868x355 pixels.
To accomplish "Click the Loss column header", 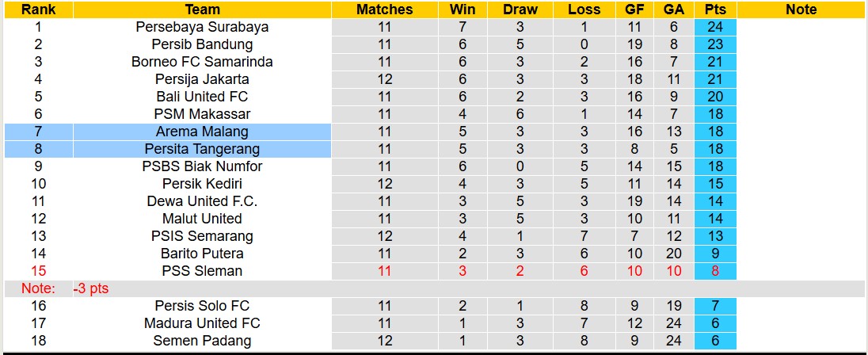I will [584, 10].
